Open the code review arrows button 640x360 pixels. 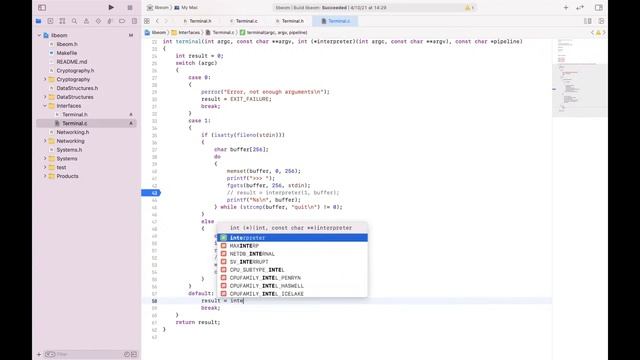point(580,7)
